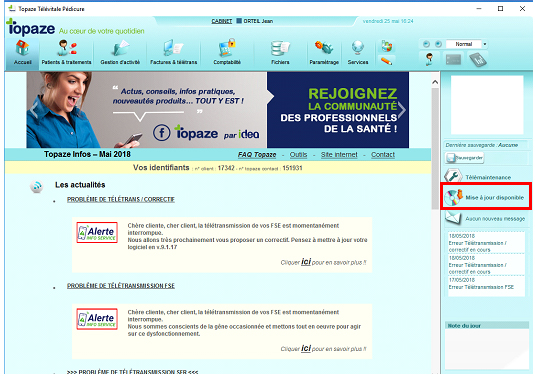Open the Site internet link
The height and width of the screenshot is (376, 535).
(x=339, y=155)
